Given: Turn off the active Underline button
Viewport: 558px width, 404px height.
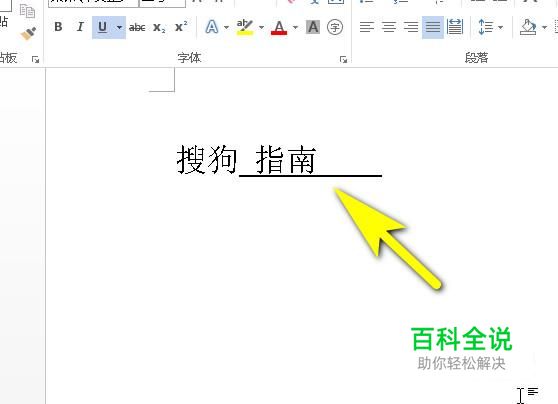Looking at the screenshot, I should (102, 27).
